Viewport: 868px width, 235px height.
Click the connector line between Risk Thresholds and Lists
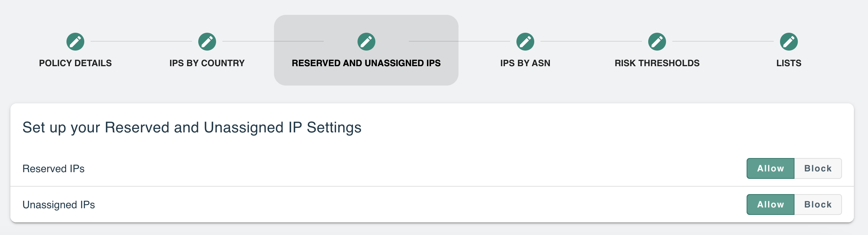tap(723, 41)
